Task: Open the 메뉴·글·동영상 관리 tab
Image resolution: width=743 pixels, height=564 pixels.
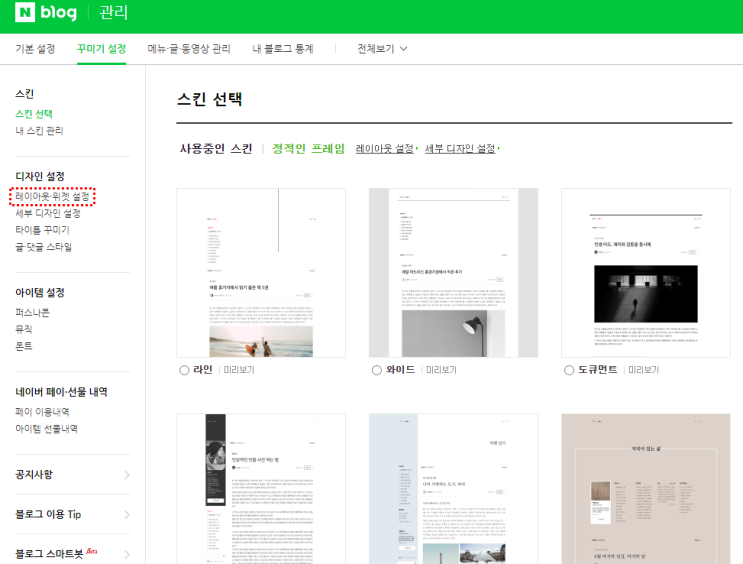Action: point(189,49)
